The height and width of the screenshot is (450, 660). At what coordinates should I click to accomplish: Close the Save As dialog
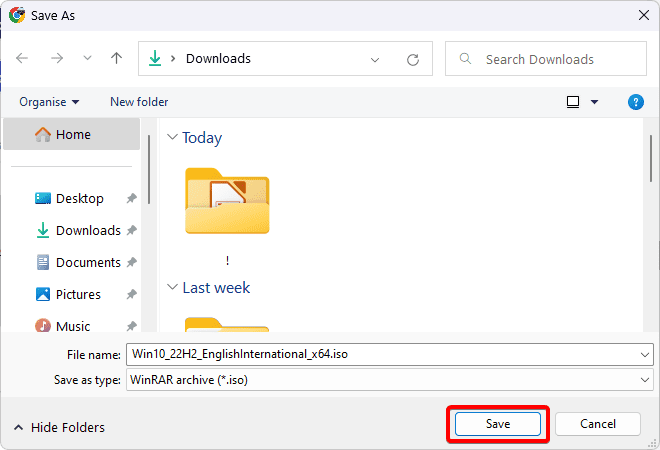[644, 15]
